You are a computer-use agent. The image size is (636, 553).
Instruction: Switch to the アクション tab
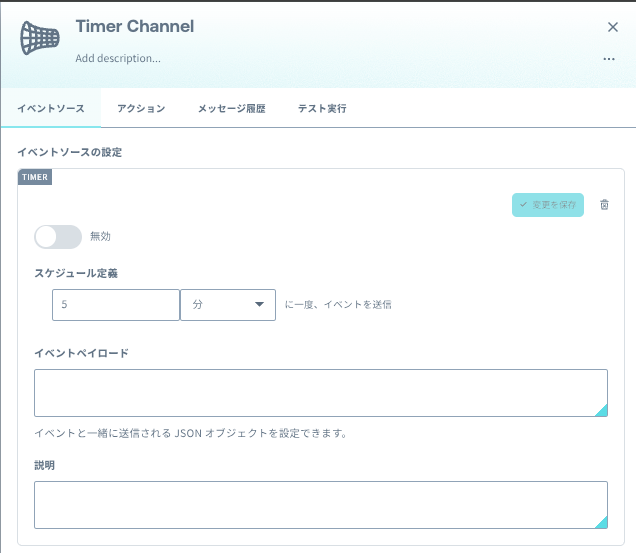click(x=141, y=108)
